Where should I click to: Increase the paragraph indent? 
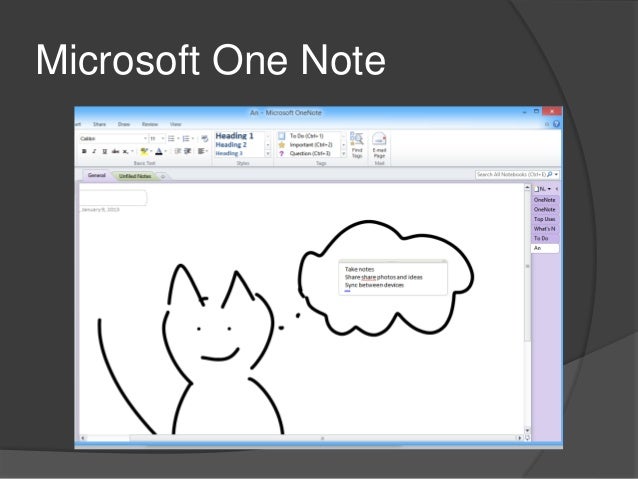pyautogui.click(x=188, y=151)
